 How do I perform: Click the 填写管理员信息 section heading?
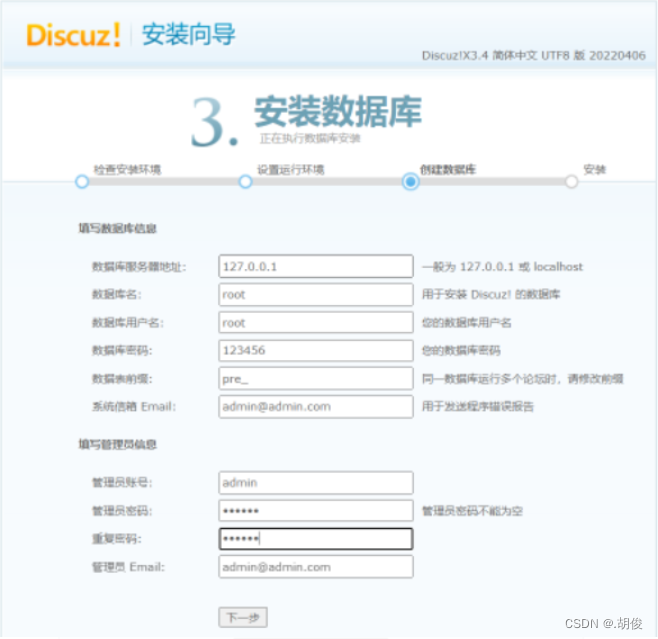pos(118,444)
